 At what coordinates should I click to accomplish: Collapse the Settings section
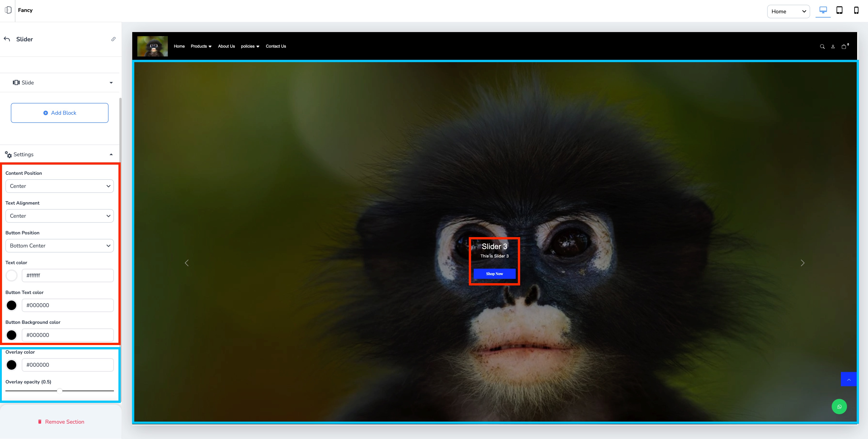(60, 154)
